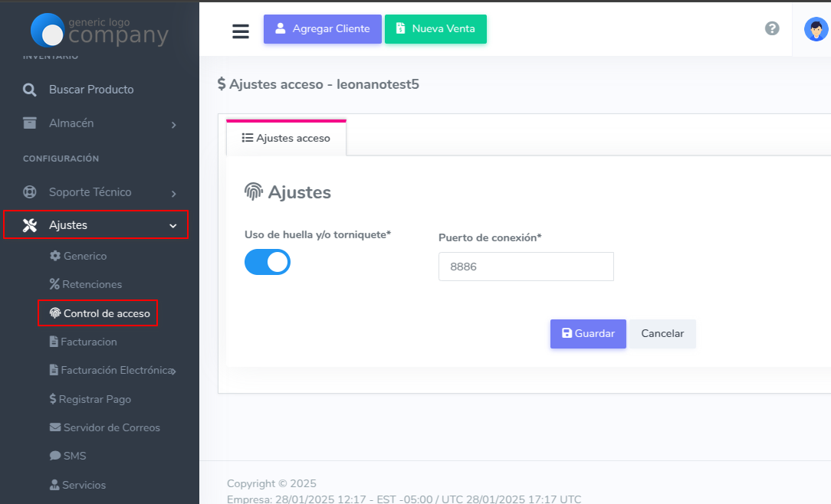Click the help question mark icon
The image size is (831, 504).
772,28
